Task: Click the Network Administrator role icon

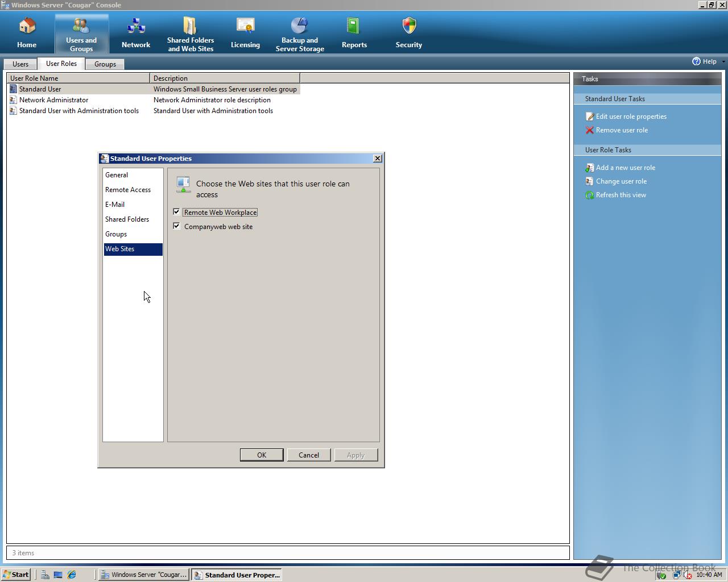Action: pyautogui.click(x=13, y=100)
